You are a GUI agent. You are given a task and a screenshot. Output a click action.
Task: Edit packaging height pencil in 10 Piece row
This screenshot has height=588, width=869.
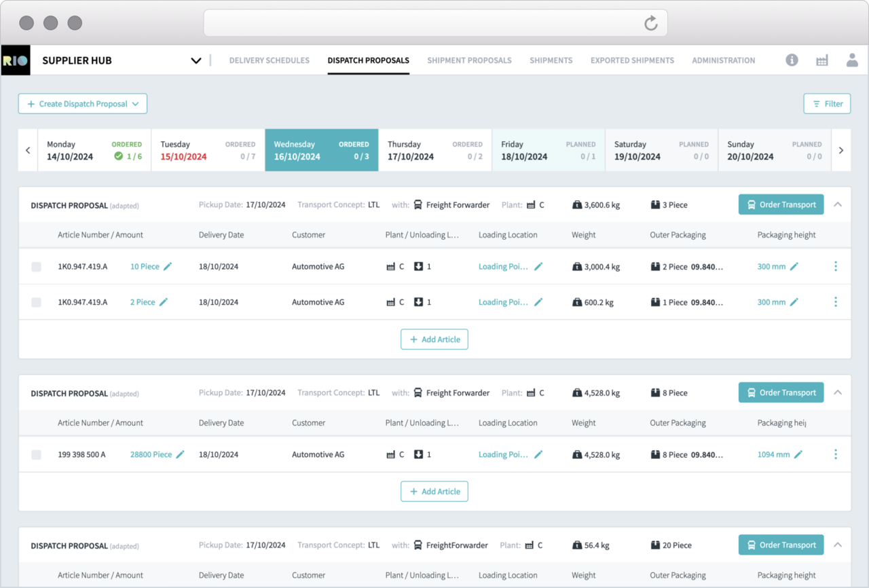point(794,266)
